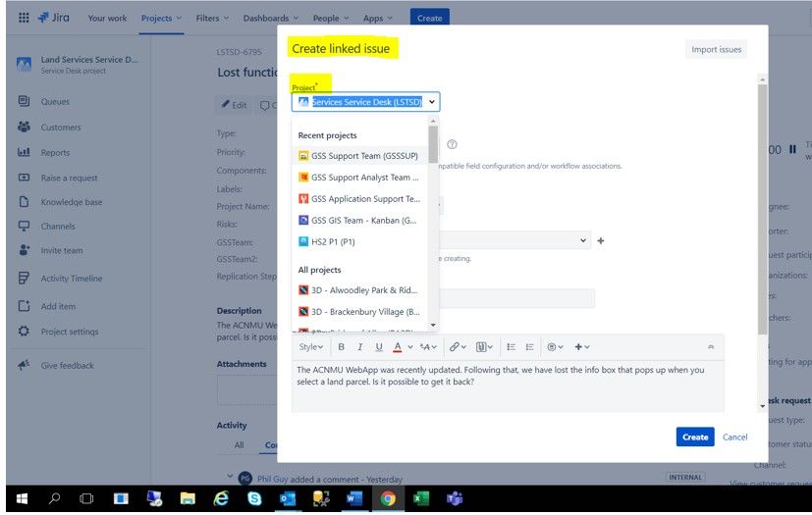The width and height of the screenshot is (812, 515).
Task: Open the Project dropdown arrow
Action: tap(432, 102)
